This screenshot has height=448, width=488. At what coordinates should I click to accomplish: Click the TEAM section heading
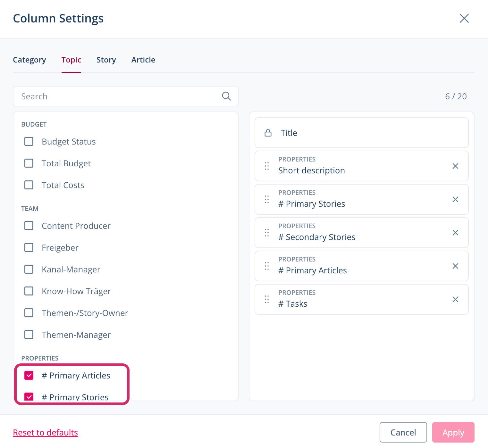pos(30,209)
